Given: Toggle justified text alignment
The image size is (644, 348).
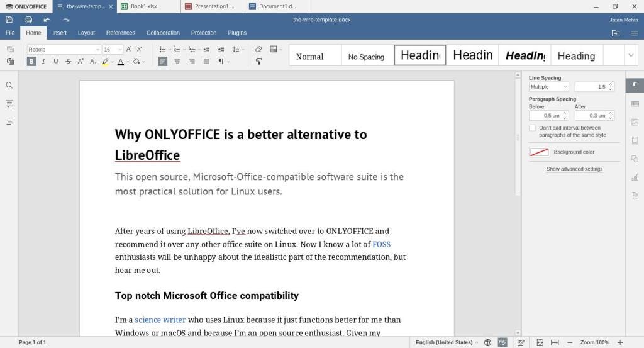Looking at the screenshot, I should tap(206, 62).
